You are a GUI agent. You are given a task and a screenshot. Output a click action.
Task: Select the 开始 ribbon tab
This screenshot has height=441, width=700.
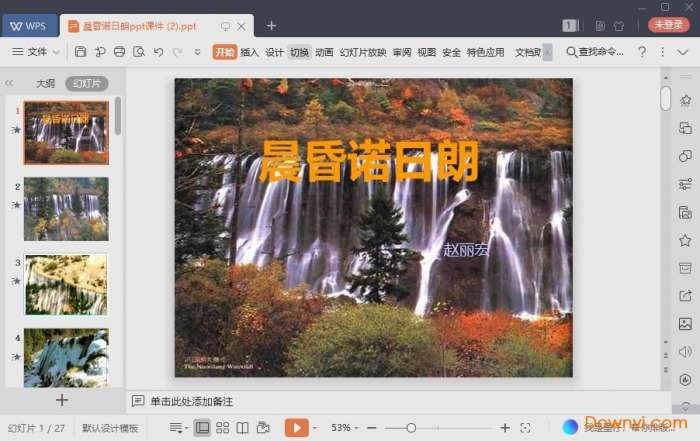[x=225, y=52]
